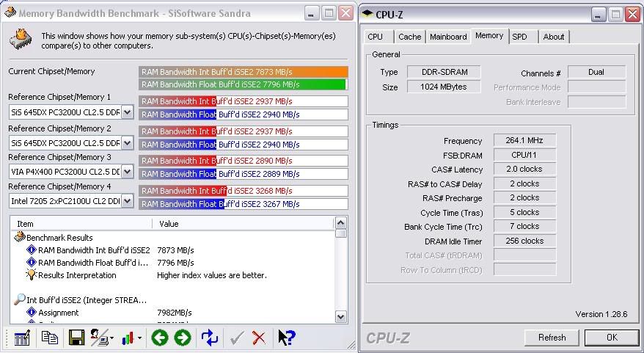Viewport: 644px width, 353px height.
Task: Click the Refresh button in CPU-Z
Action: [x=552, y=338]
